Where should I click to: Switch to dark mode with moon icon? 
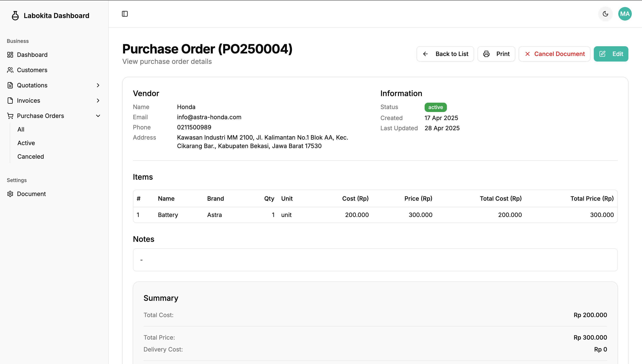[605, 14]
